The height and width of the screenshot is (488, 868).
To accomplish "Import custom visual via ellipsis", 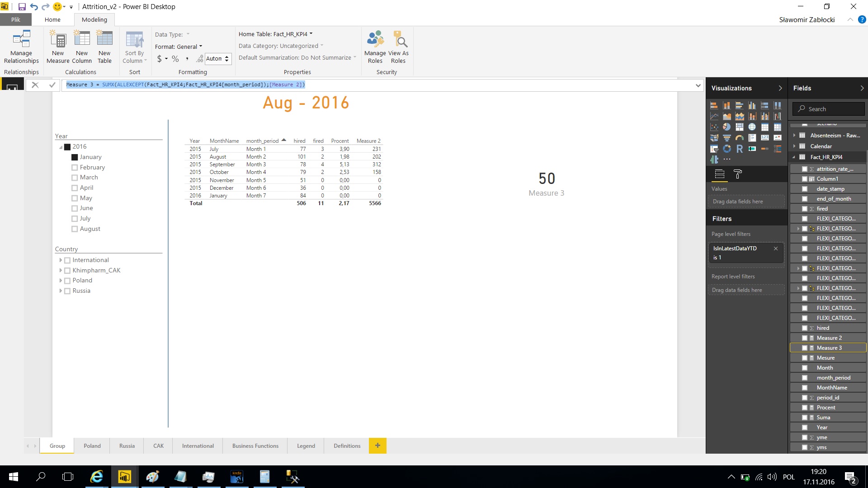I will (x=726, y=160).
